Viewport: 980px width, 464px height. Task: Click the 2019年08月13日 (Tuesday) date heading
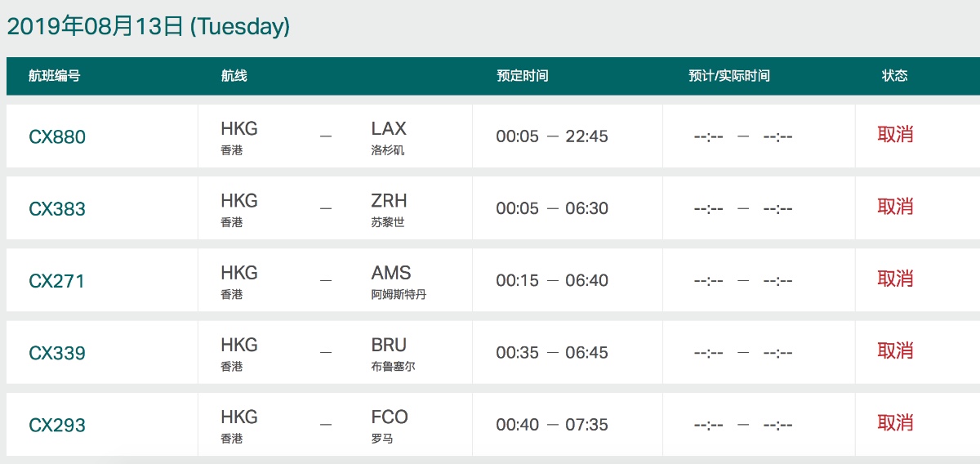tap(148, 27)
